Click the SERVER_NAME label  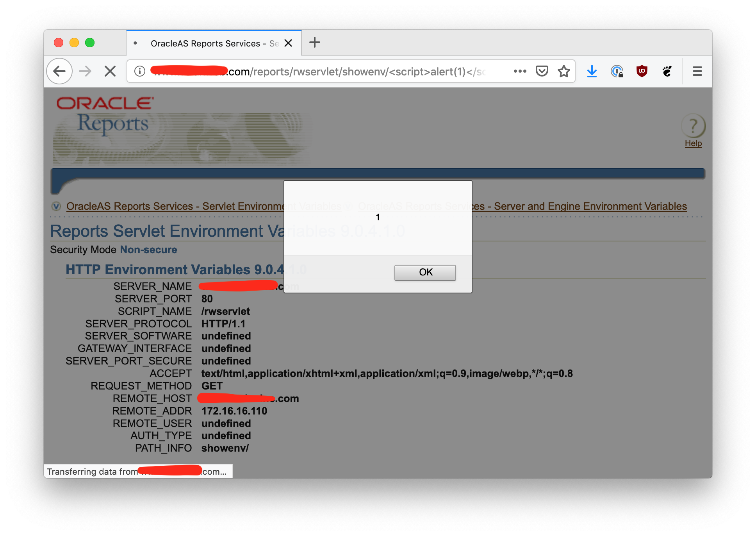153,286
